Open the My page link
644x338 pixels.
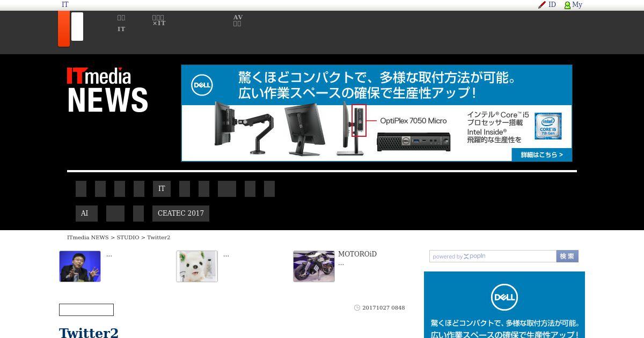(x=577, y=5)
